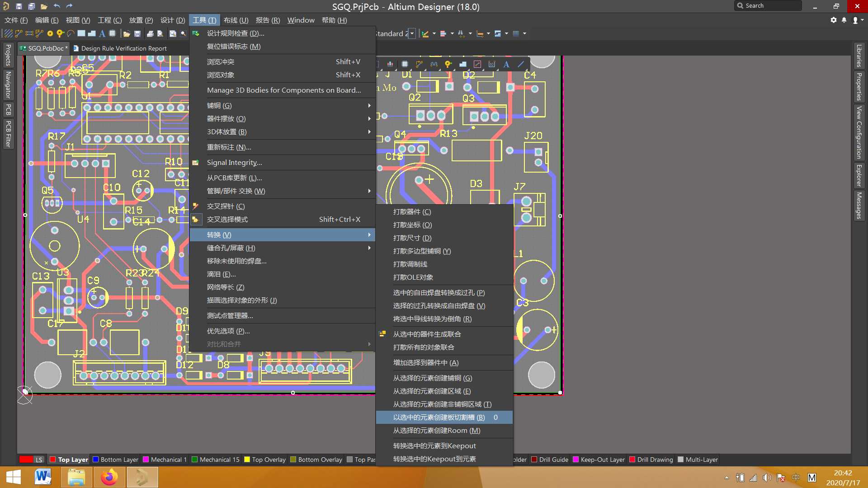Open the Projects side panel

(8, 55)
